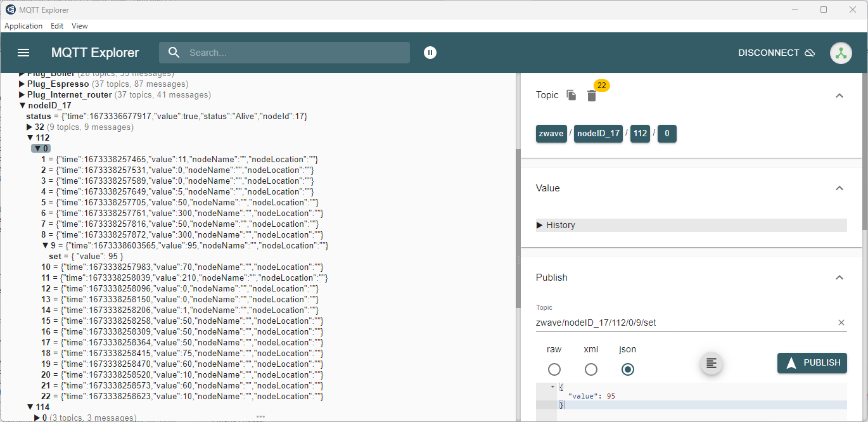868x422 pixels.
Task: Expand the 32 subtopic node
Action: click(29, 127)
